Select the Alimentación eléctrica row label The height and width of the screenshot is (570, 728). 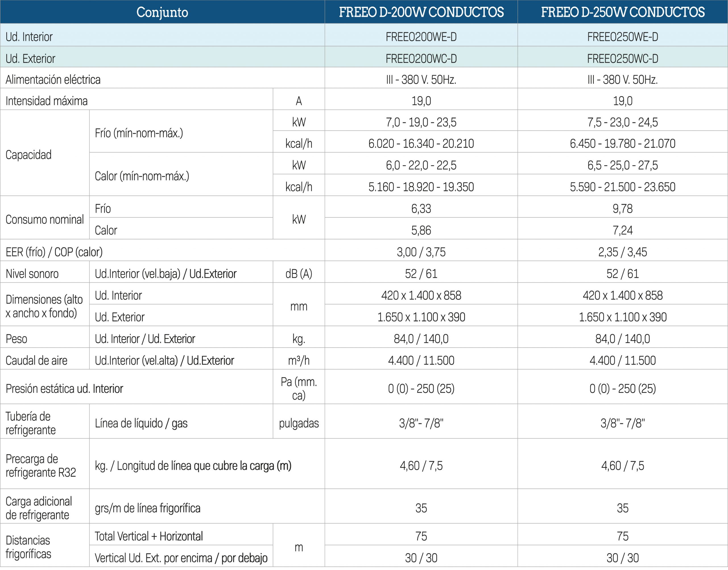[x=53, y=80]
